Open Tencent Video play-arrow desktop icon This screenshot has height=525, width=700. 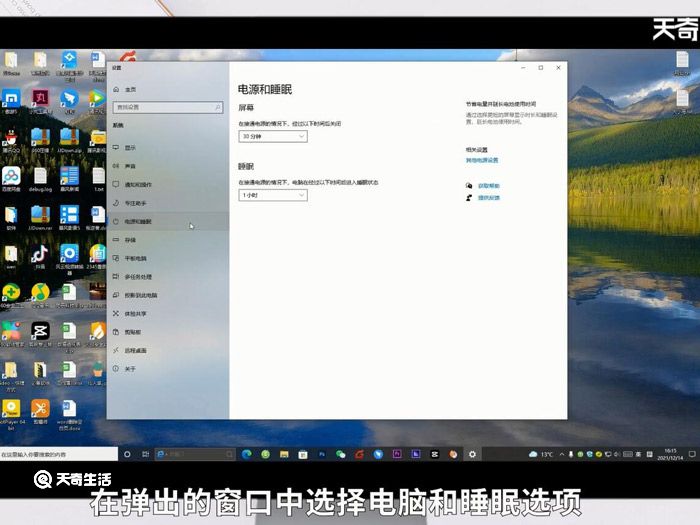pyautogui.click(x=98, y=101)
